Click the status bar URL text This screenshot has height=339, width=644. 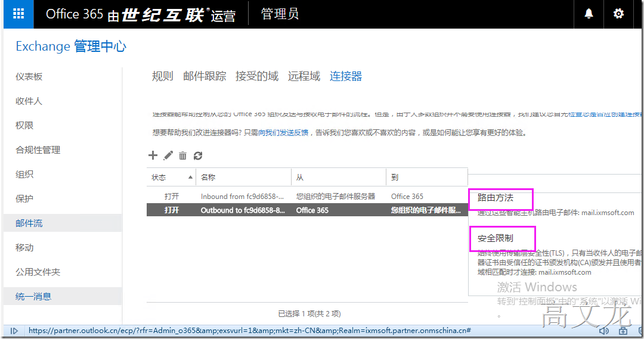pos(250,331)
